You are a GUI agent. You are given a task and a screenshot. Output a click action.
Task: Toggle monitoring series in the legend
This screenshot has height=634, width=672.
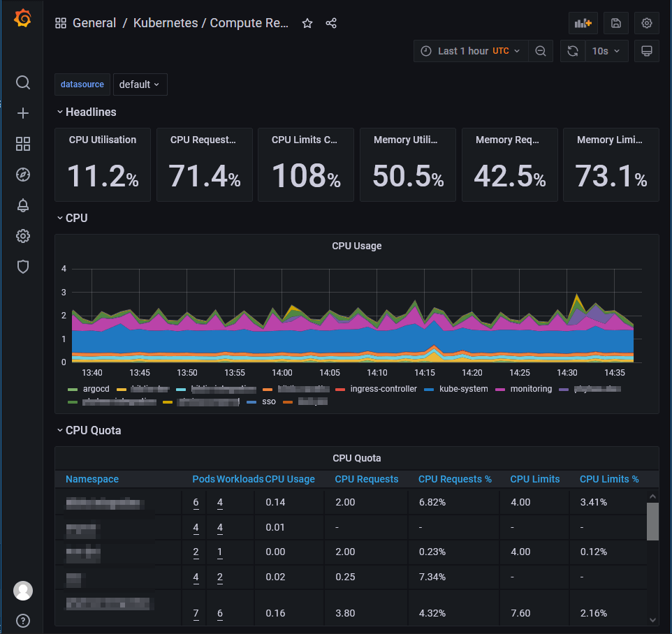coord(531,388)
